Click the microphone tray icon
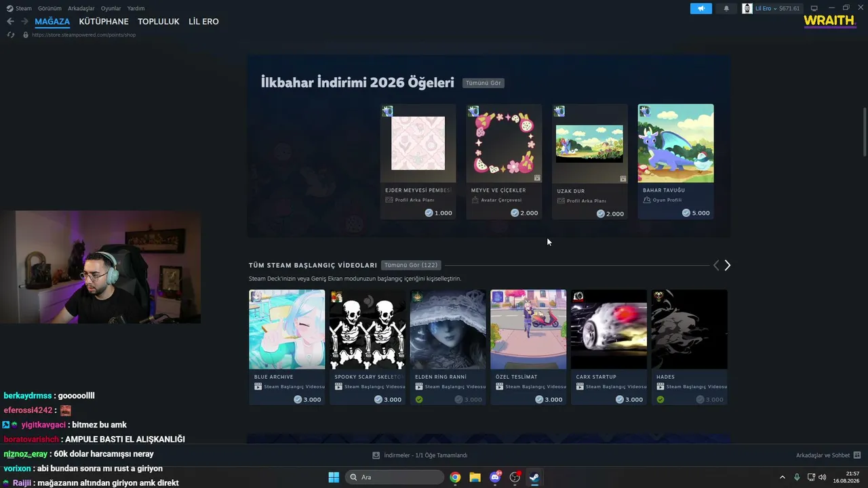 (797, 477)
